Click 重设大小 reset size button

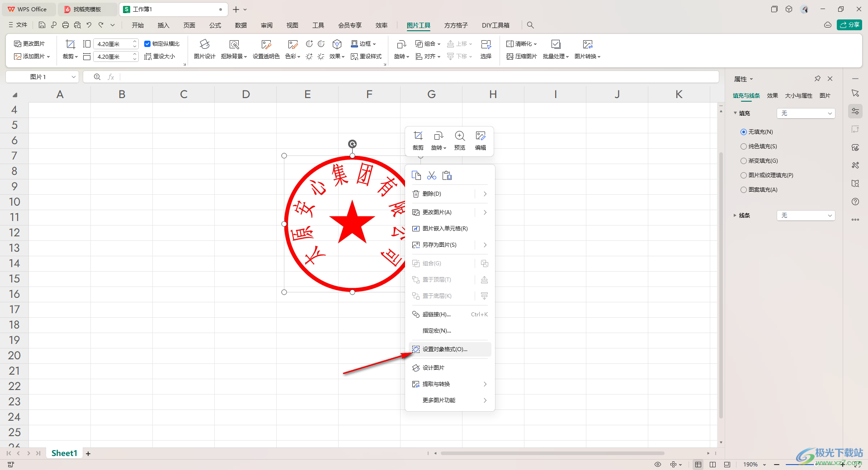point(160,56)
